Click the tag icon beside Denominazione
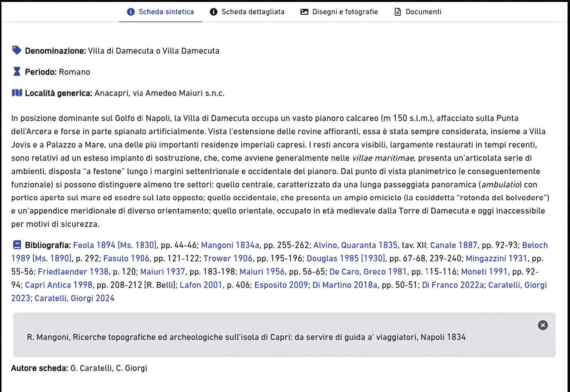The height and width of the screenshot is (392, 570). click(x=16, y=50)
